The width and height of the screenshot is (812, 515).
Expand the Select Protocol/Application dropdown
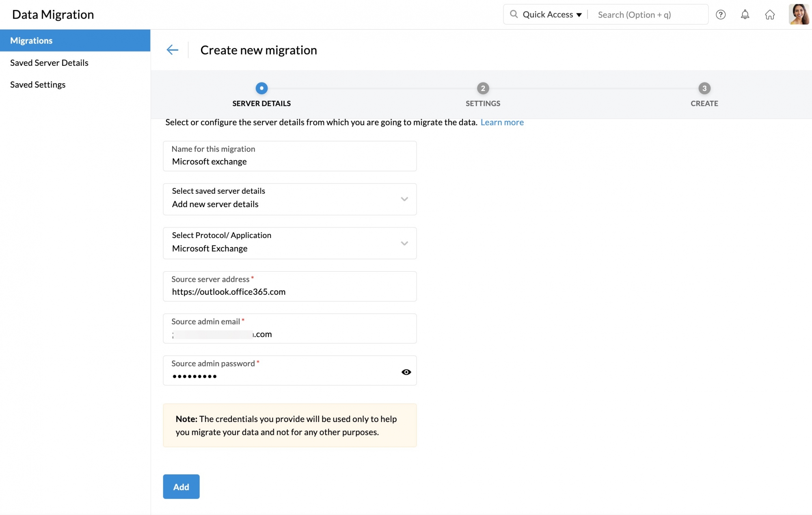coord(289,243)
